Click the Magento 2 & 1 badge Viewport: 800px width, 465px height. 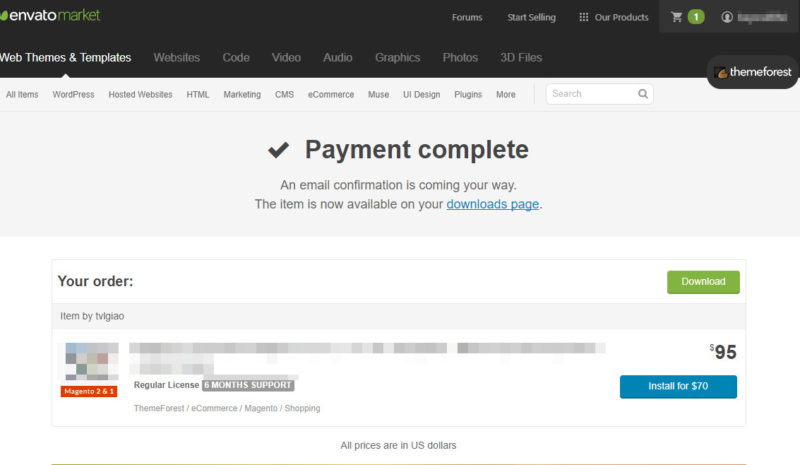pyautogui.click(x=89, y=391)
